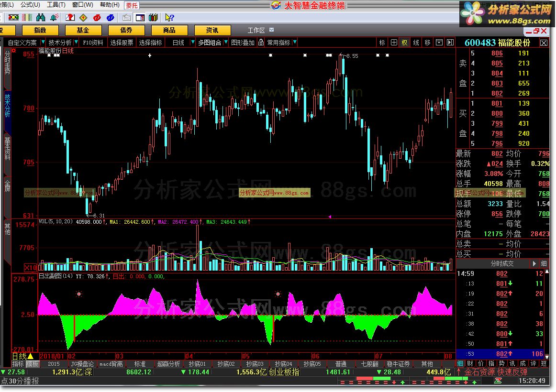Open the binoculars search tool

click(41, 17)
